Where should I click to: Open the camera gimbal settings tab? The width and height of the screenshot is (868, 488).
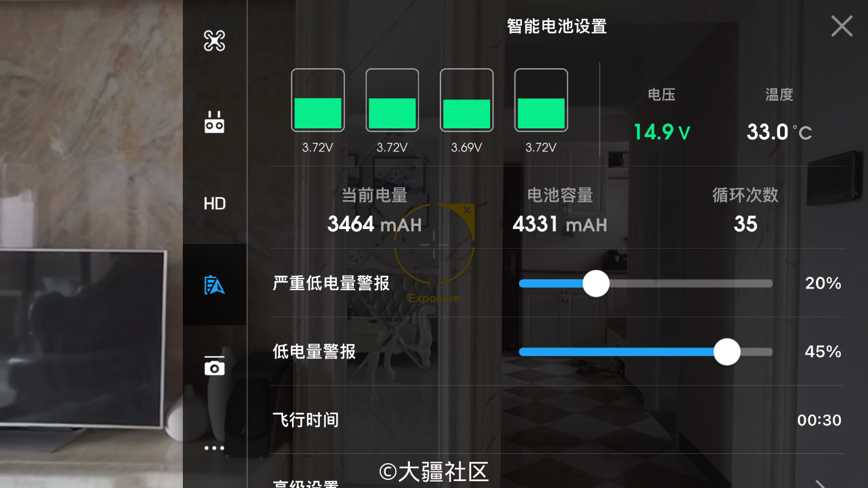(x=214, y=366)
